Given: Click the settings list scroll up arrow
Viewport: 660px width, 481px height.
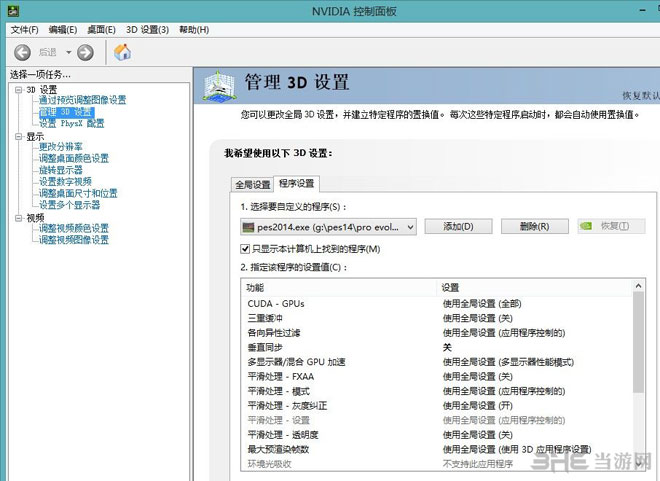Looking at the screenshot, I should (x=638, y=286).
